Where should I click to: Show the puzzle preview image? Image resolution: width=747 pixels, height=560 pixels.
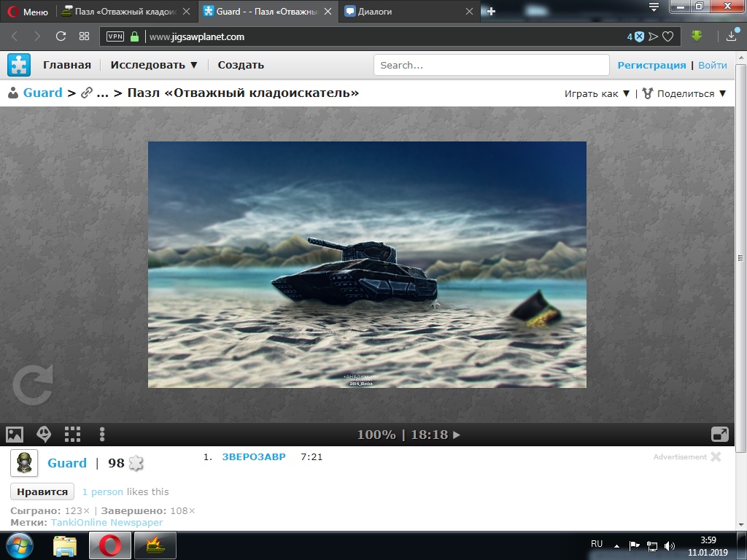15,435
